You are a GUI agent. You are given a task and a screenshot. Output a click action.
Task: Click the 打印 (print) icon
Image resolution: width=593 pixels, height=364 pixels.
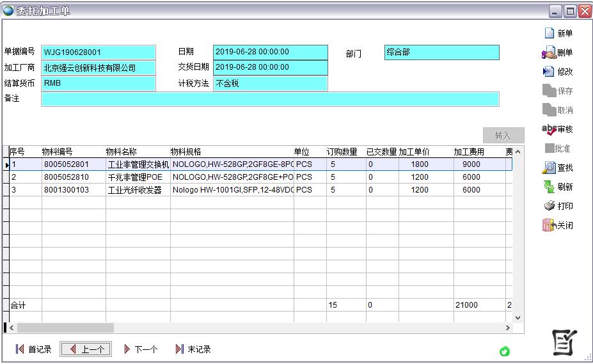549,206
